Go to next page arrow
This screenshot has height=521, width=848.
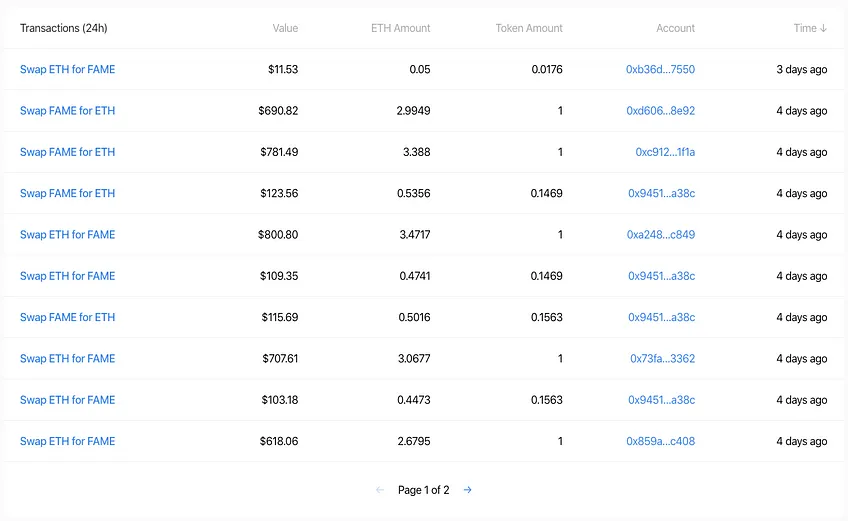(x=468, y=490)
